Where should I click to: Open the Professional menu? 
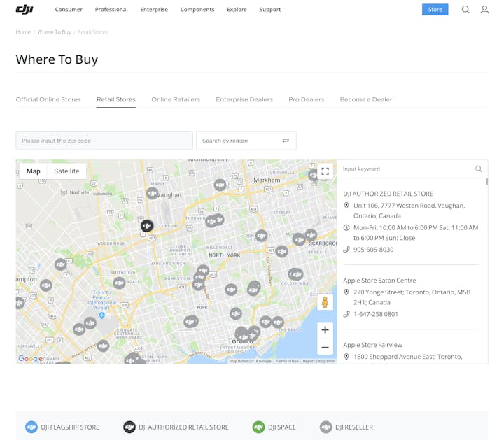pyautogui.click(x=111, y=10)
